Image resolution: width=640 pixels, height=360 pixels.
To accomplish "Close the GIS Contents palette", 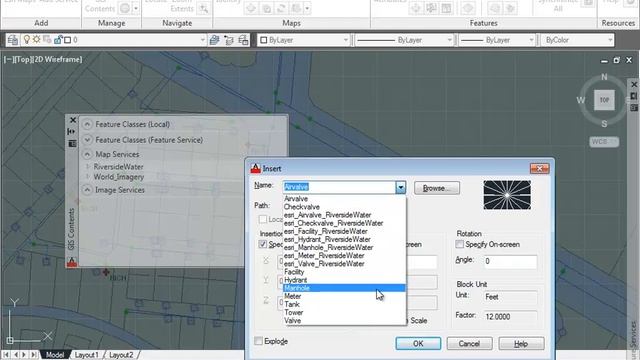I will [x=73, y=120].
